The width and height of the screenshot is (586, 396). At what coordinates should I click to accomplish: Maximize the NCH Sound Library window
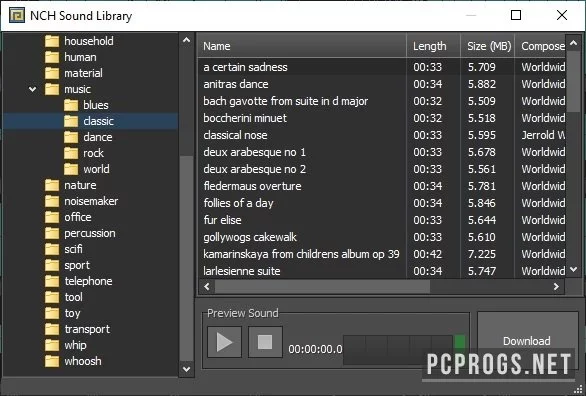(516, 15)
